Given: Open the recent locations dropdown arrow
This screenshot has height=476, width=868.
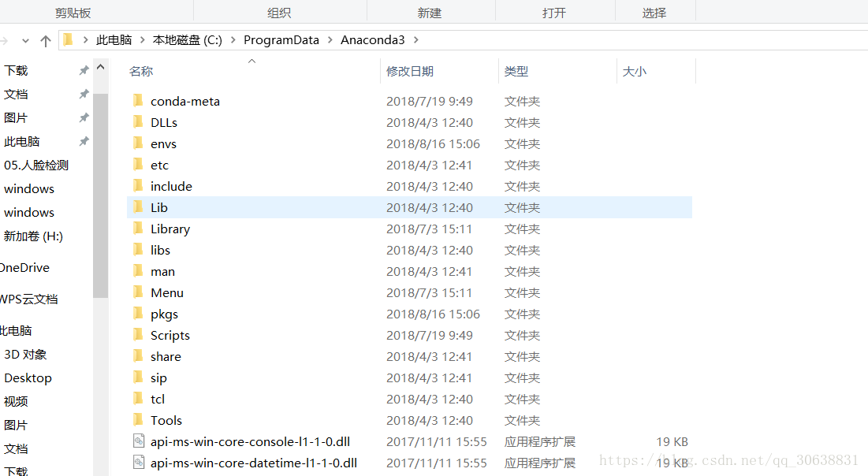Looking at the screenshot, I should [25, 40].
